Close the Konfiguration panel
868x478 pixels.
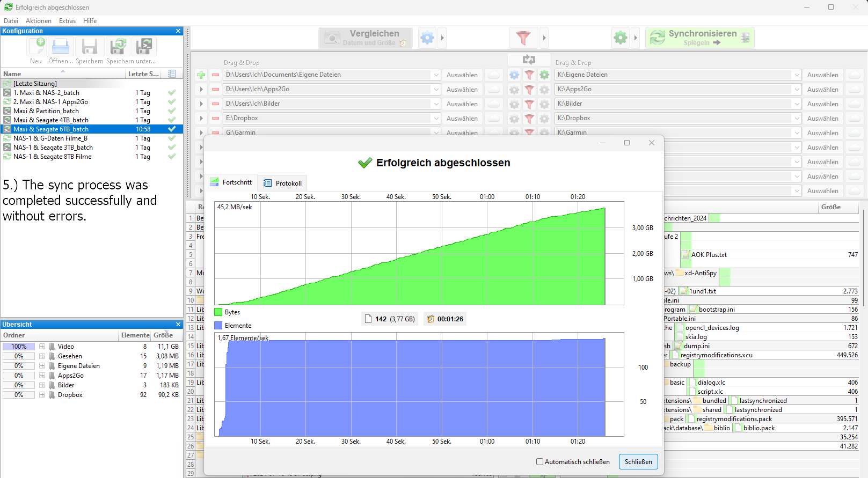click(x=178, y=31)
